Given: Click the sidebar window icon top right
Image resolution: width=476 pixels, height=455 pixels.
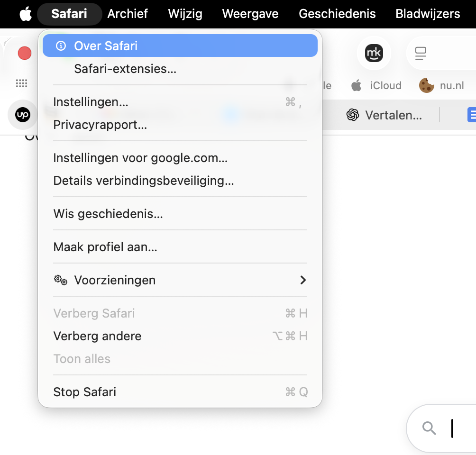Looking at the screenshot, I should (x=421, y=53).
